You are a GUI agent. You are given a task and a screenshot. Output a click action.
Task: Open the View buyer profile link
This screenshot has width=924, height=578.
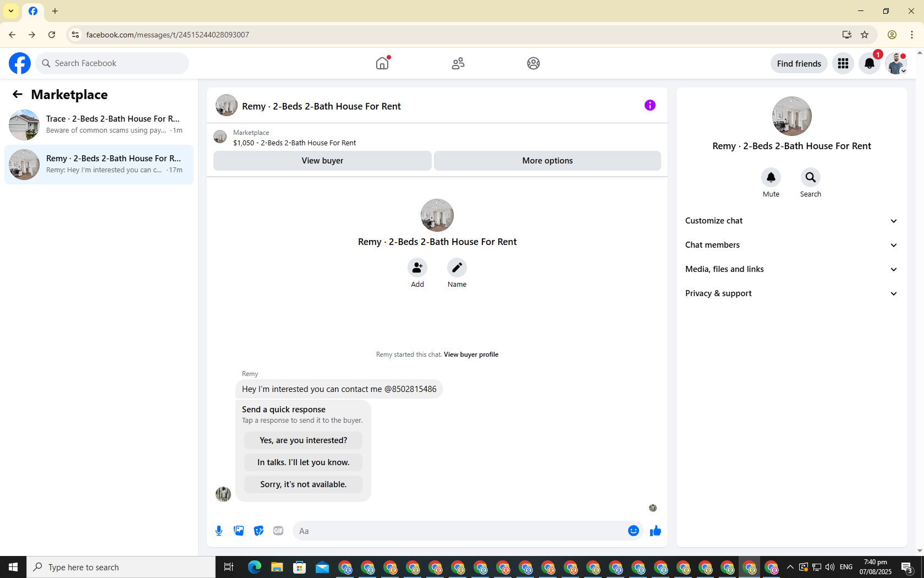point(471,355)
